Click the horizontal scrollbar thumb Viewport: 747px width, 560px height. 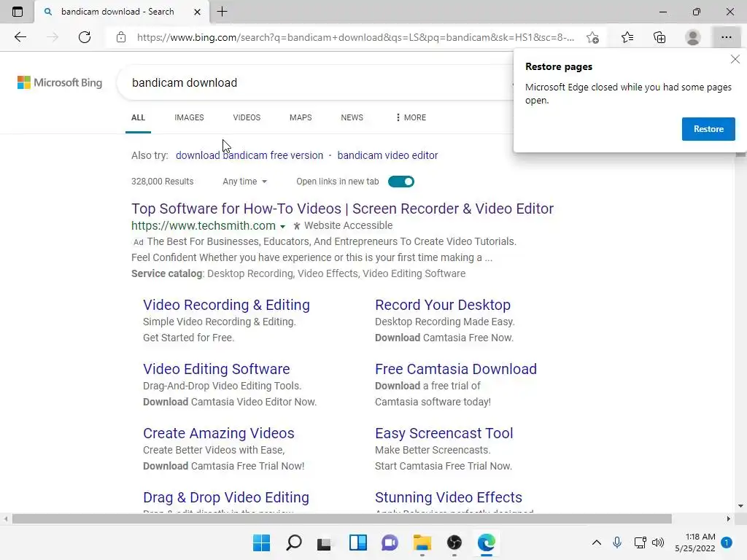(x=341, y=518)
